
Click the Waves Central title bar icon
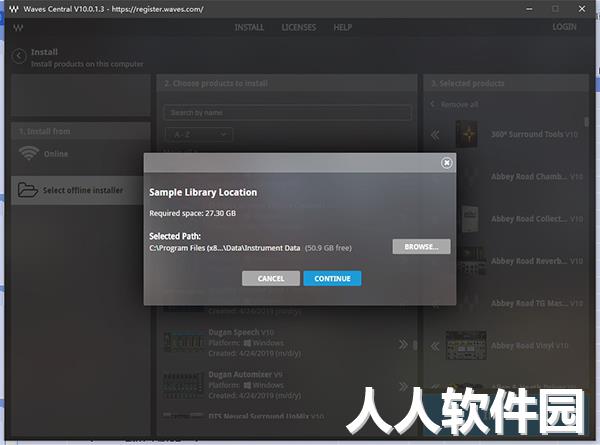pyautogui.click(x=14, y=9)
